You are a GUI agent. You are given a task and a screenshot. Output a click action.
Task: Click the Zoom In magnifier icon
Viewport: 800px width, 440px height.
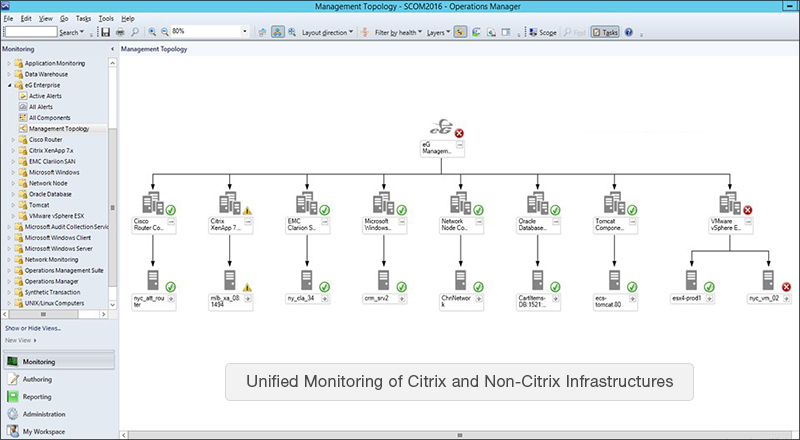tap(152, 32)
